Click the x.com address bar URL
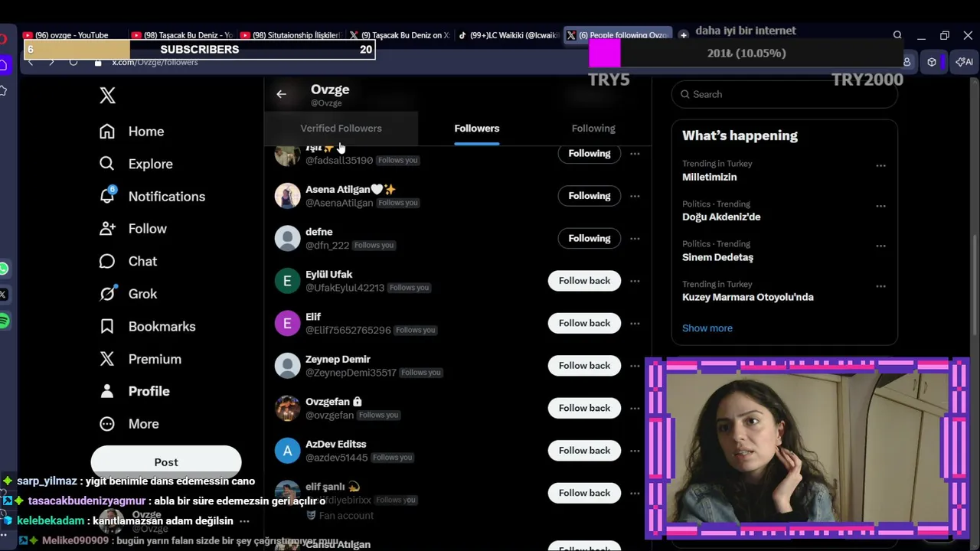 pyautogui.click(x=155, y=63)
